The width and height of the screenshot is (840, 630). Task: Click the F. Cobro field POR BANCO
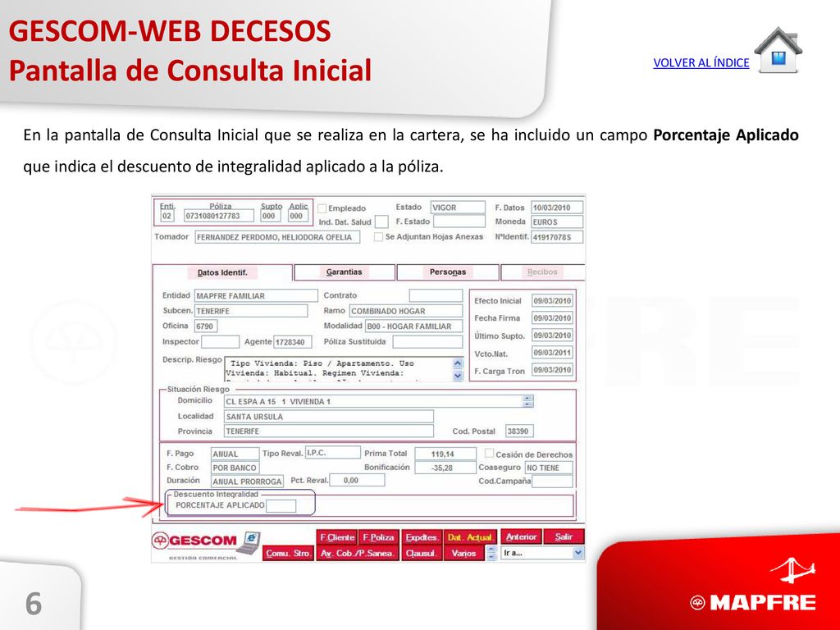point(235,468)
